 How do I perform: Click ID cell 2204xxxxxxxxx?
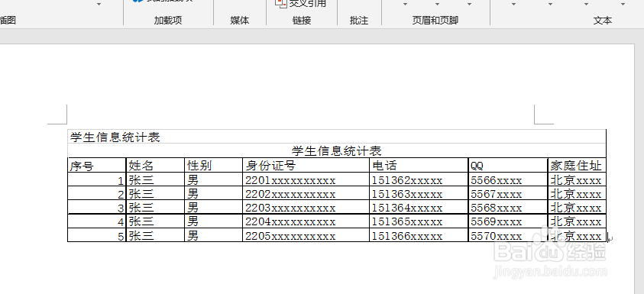pyautogui.click(x=306, y=221)
